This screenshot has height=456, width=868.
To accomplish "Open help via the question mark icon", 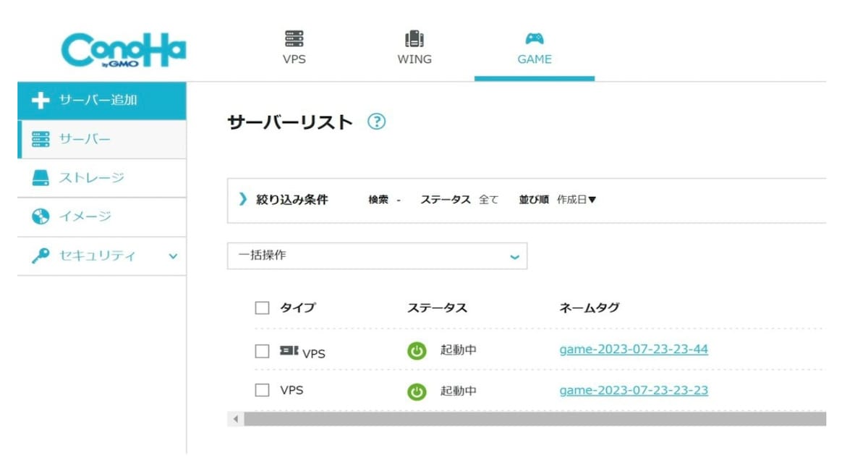I will pos(376,122).
